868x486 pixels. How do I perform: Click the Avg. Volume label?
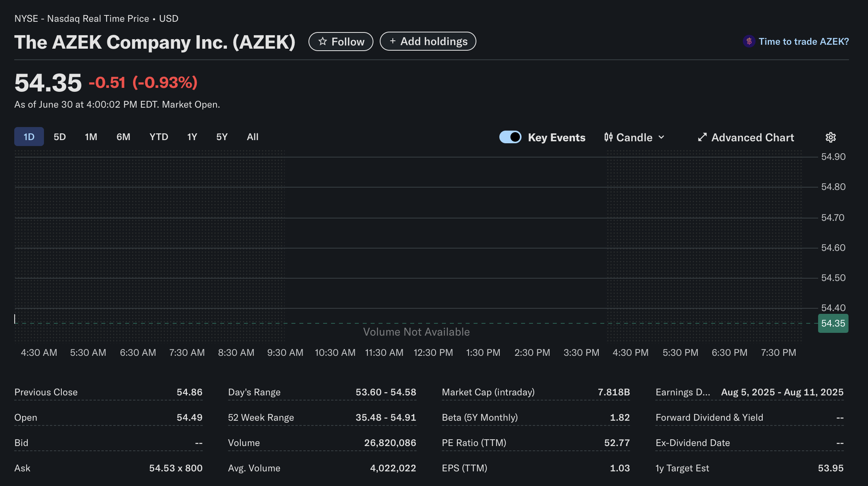coord(254,468)
